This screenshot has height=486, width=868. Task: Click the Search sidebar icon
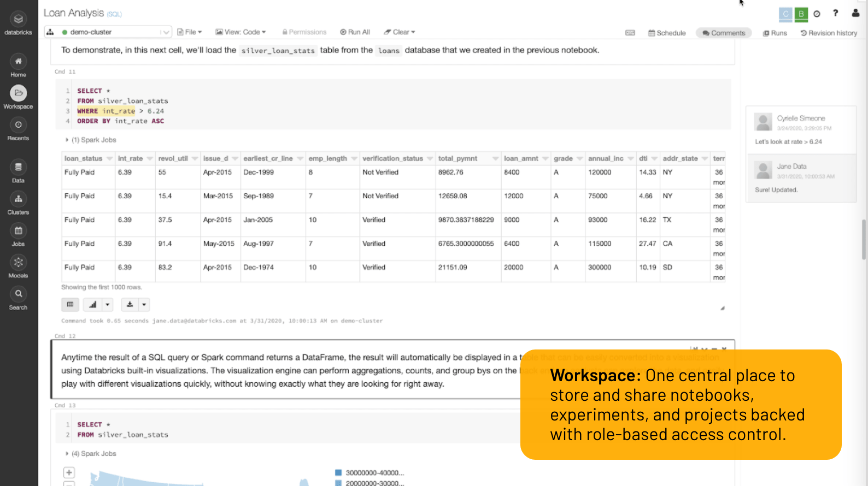pos(18,294)
